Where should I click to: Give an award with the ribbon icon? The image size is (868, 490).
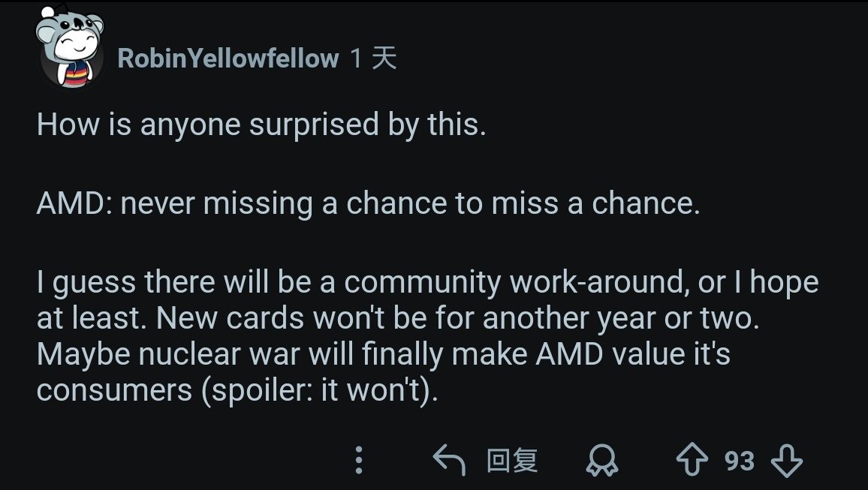tap(602, 460)
